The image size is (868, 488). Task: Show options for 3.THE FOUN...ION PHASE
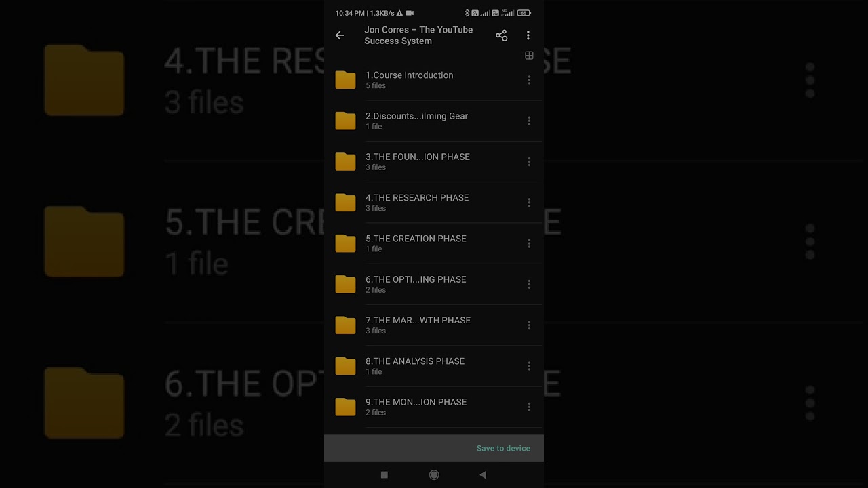pyautogui.click(x=529, y=161)
